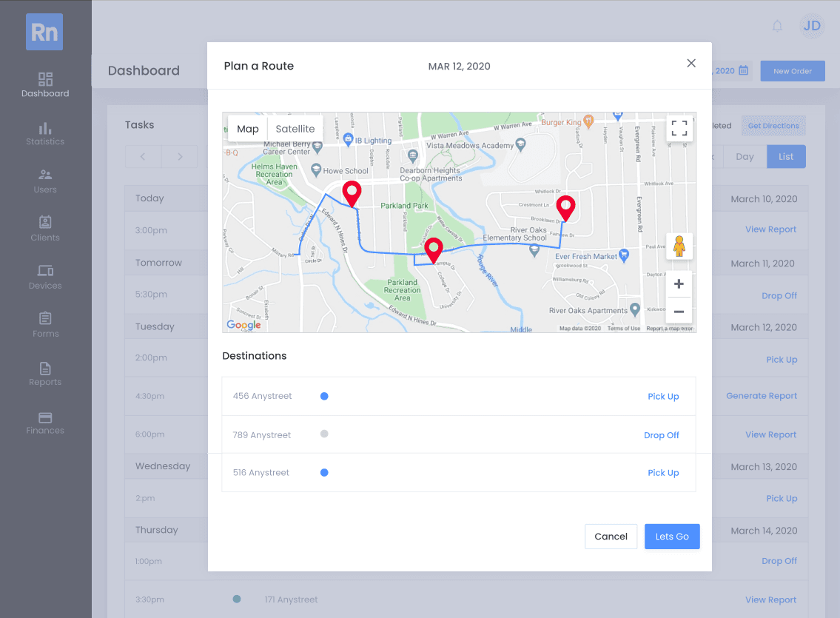Click the Lets Go button
The image size is (840, 618).
click(671, 537)
